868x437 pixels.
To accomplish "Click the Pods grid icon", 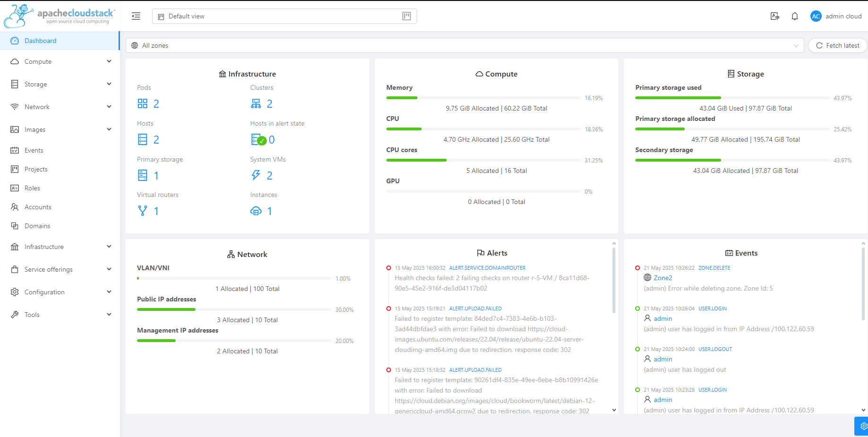I will 143,103.
